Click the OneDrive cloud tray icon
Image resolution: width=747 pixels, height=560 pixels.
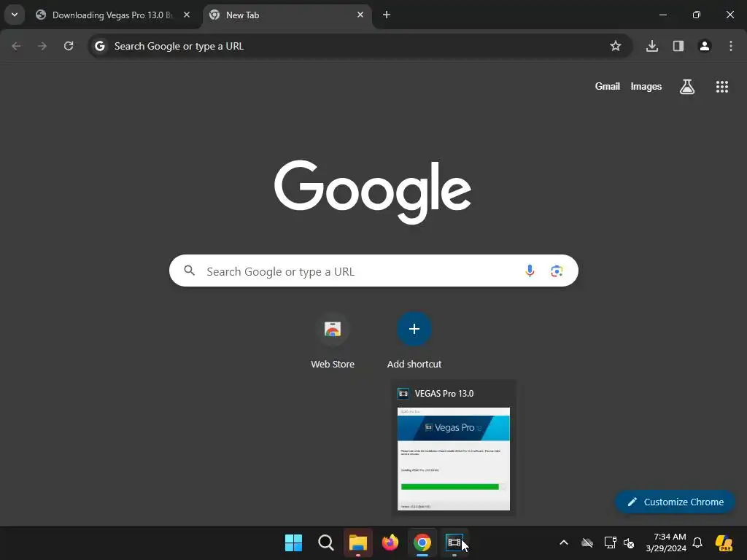587,542
